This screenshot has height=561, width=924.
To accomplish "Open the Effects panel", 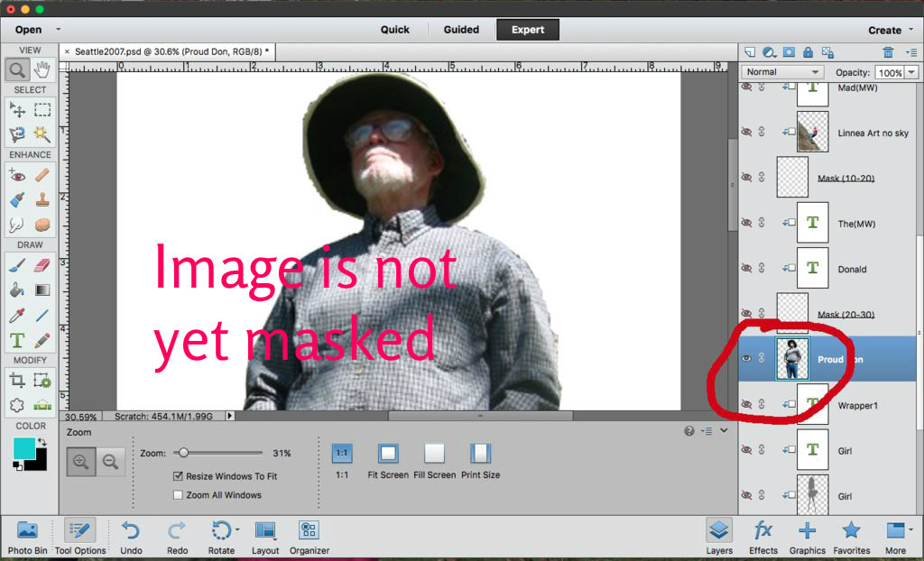I will click(x=763, y=537).
